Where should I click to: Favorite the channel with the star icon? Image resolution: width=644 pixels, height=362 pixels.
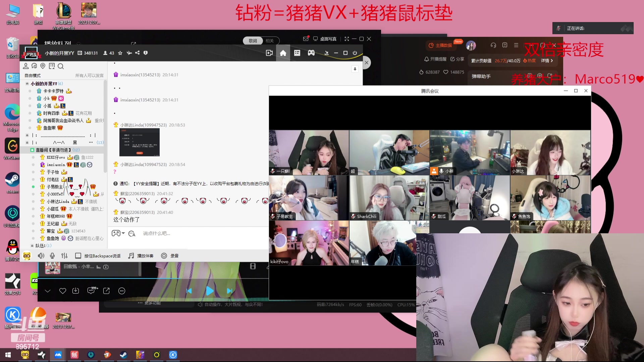click(120, 53)
